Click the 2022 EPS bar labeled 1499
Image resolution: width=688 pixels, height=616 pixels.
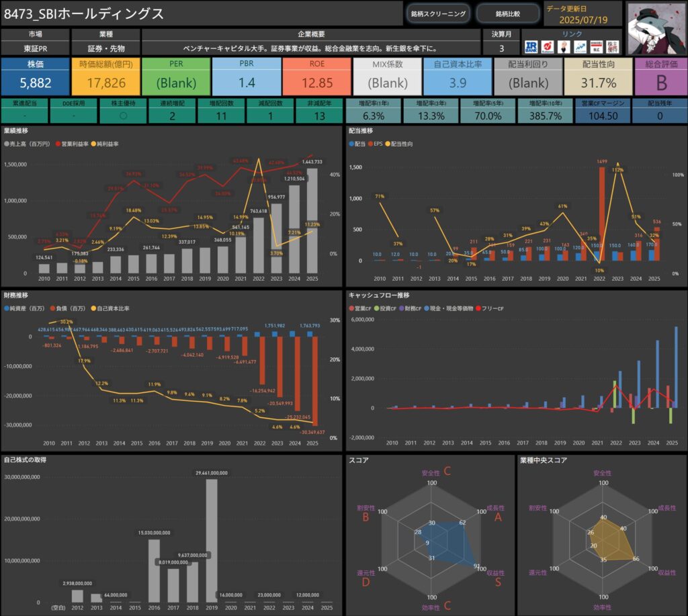(601, 214)
